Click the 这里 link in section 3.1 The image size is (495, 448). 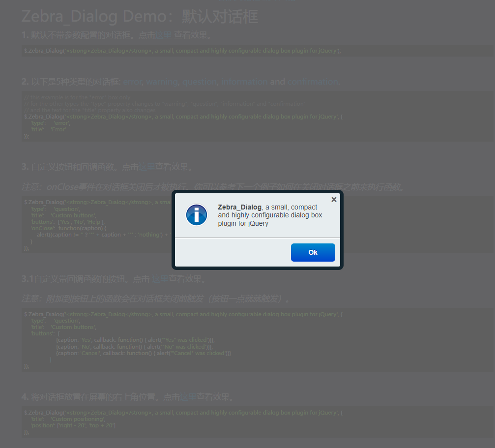(160, 279)
